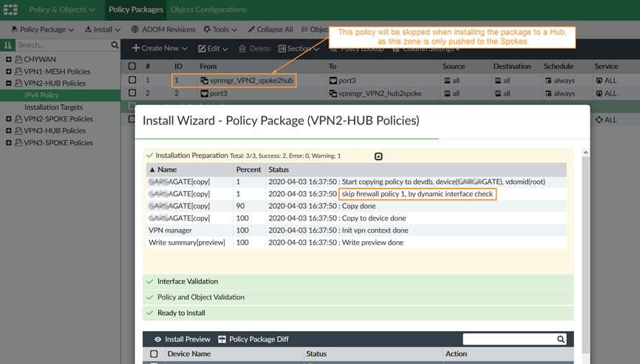640x364 pixels.
Task: Click the search magnifier in sidebar
Action: point(115,45)
